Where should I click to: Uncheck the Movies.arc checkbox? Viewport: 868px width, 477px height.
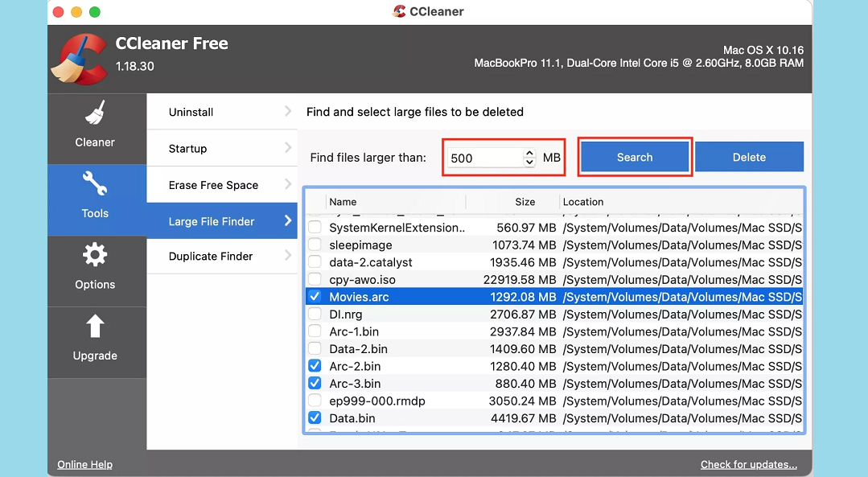315,297
